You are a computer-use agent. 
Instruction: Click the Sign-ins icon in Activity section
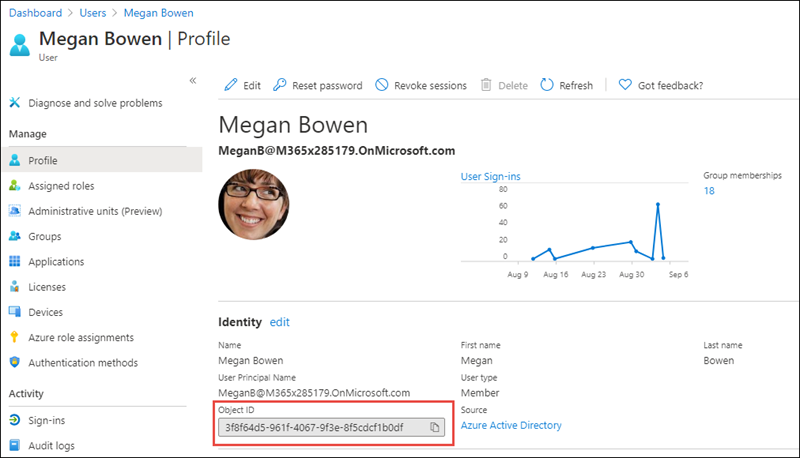coord(15,420)
